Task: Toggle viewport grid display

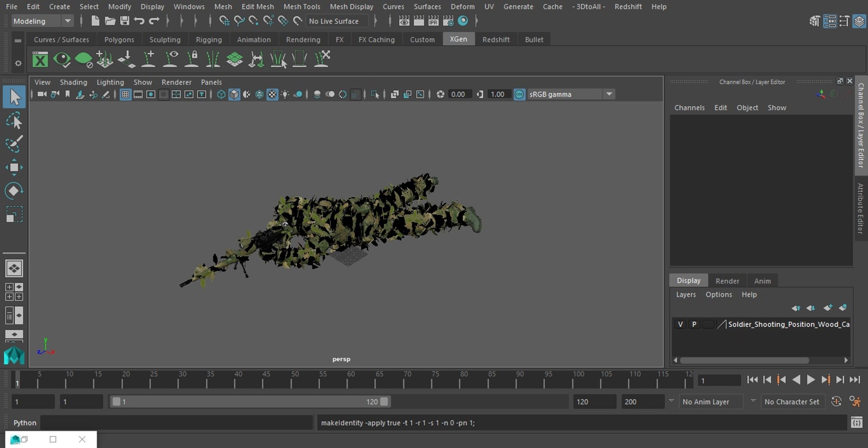Action: click(125, 94)
